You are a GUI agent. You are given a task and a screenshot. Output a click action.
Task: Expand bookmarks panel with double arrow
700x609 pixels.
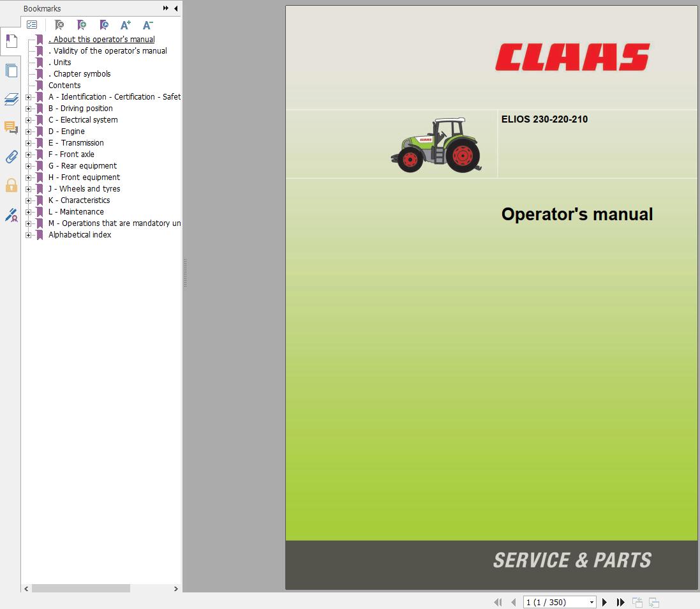pos(166,8)
